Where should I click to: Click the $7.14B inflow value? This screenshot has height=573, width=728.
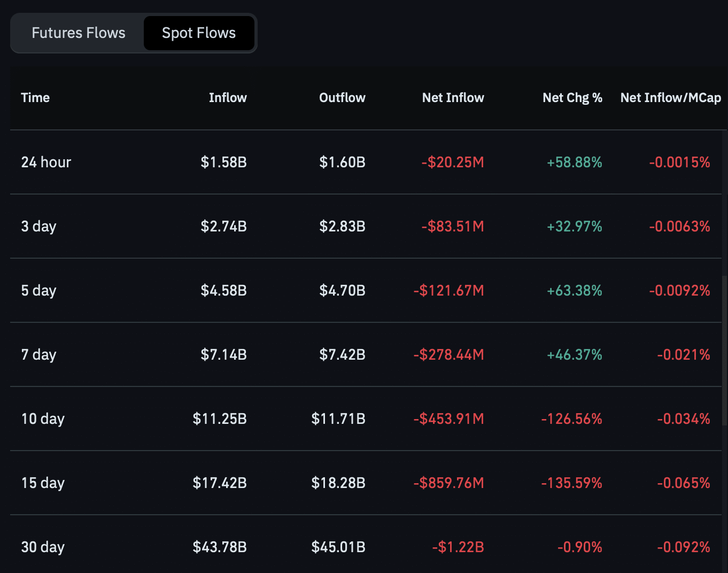click(223, 354)
